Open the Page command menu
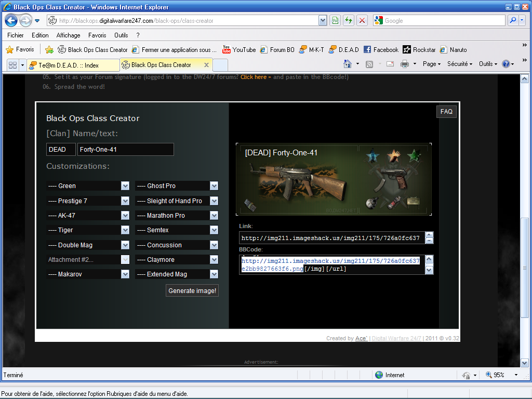The width and height of the screenshot is (532, 399). pos(432,64)
